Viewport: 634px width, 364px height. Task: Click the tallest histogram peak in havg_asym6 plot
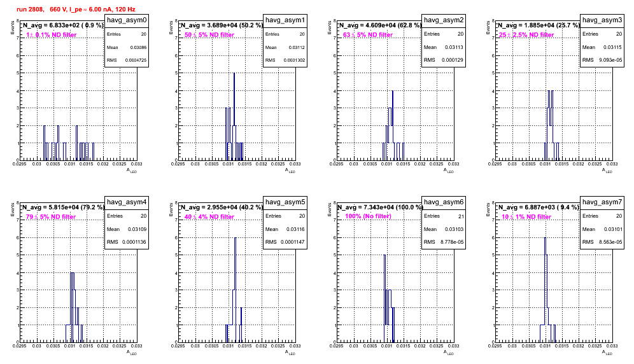point(385,298)
